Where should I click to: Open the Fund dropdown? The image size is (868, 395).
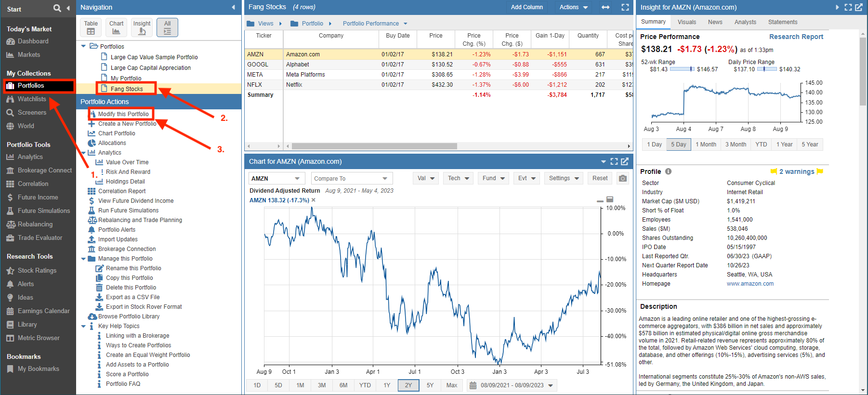494,178
